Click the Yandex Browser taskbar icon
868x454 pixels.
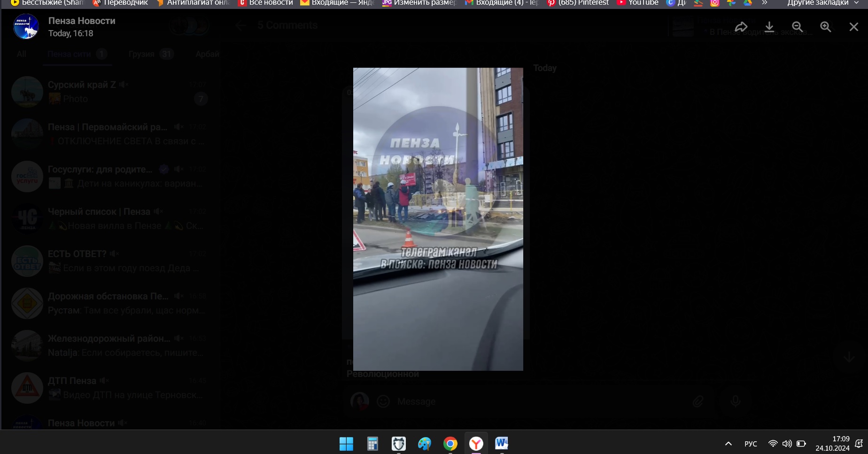coord(476,444)
